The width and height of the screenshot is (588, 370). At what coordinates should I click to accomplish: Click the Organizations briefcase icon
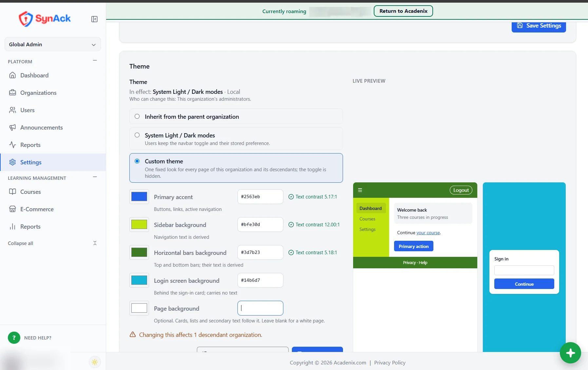[12, 92]
